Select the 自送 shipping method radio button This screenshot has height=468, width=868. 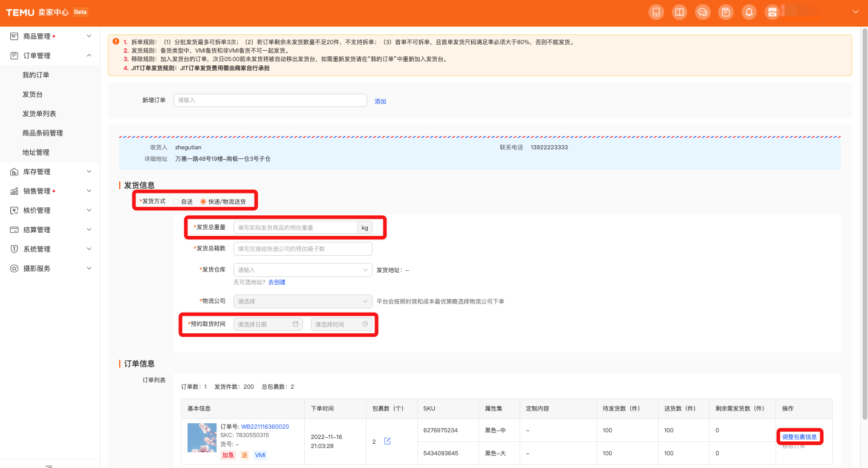tap(176, 201)
